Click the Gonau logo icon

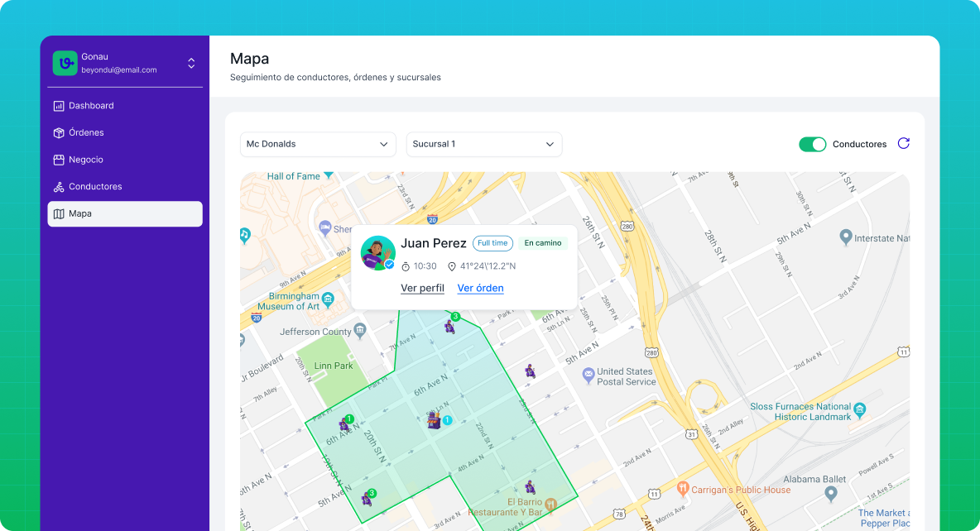click(65, 63)
